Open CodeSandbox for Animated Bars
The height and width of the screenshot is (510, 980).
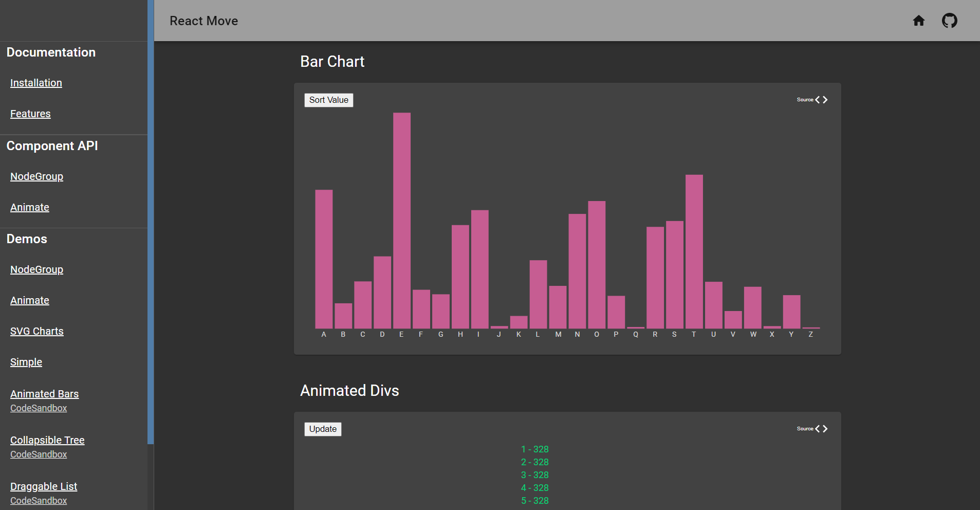(39, 408)
